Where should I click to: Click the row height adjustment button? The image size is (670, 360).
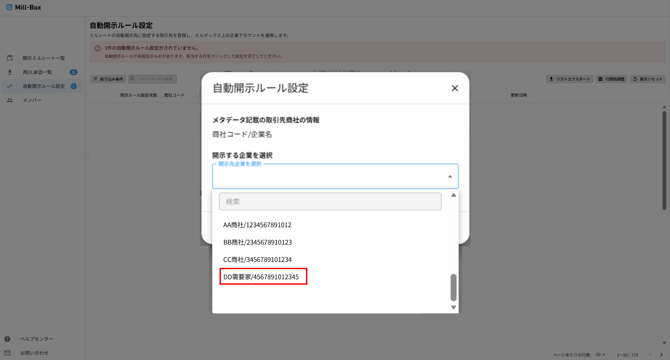(611, 79)
